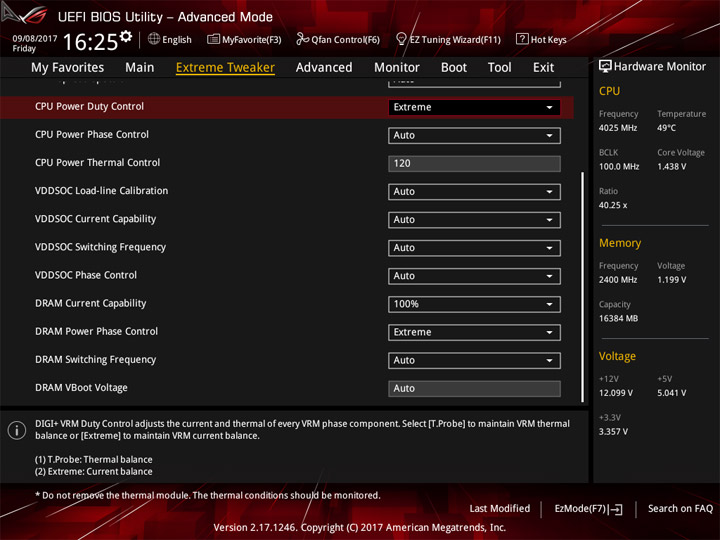This screenshot has height=540, width=720.
Task: Click the settings list vertical scrollbar
Action: coord(583,287)
